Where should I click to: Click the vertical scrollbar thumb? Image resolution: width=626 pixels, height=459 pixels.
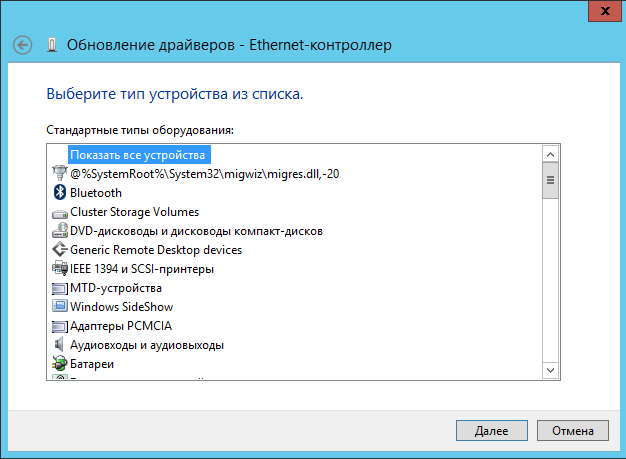[x=549, y=180]
